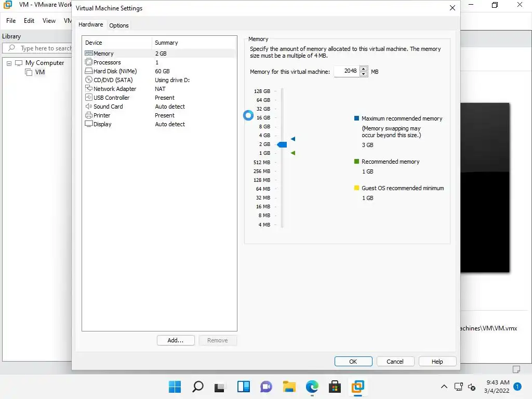
Task: Open Task View on the taskbar
Action: point(220,387)
